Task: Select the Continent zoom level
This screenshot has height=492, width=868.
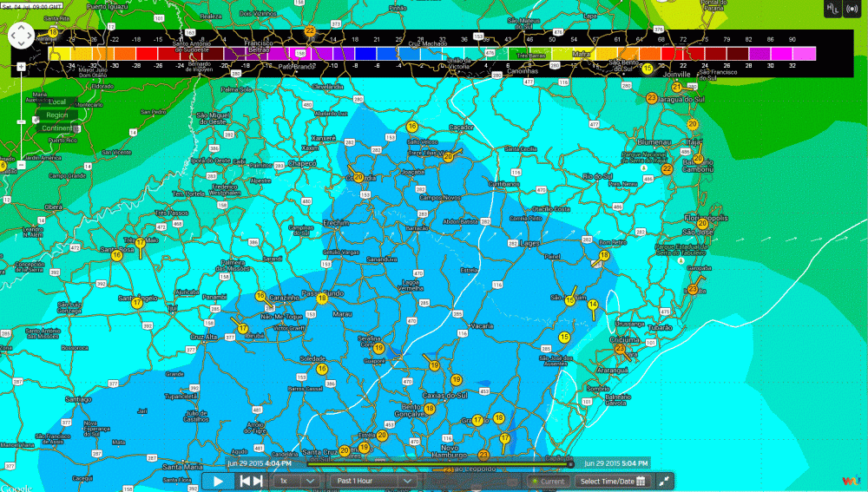Action: [x=57, y=128]
